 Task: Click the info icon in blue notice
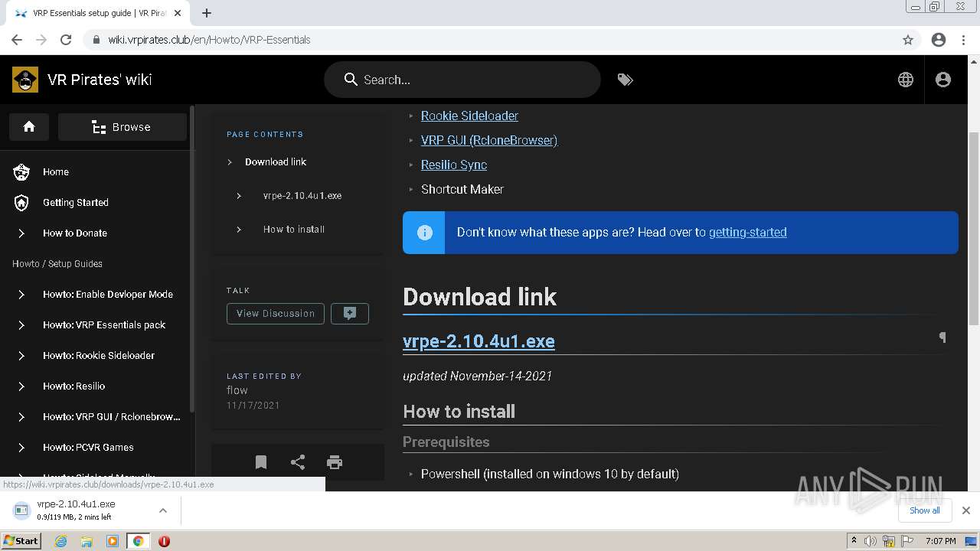424,233
